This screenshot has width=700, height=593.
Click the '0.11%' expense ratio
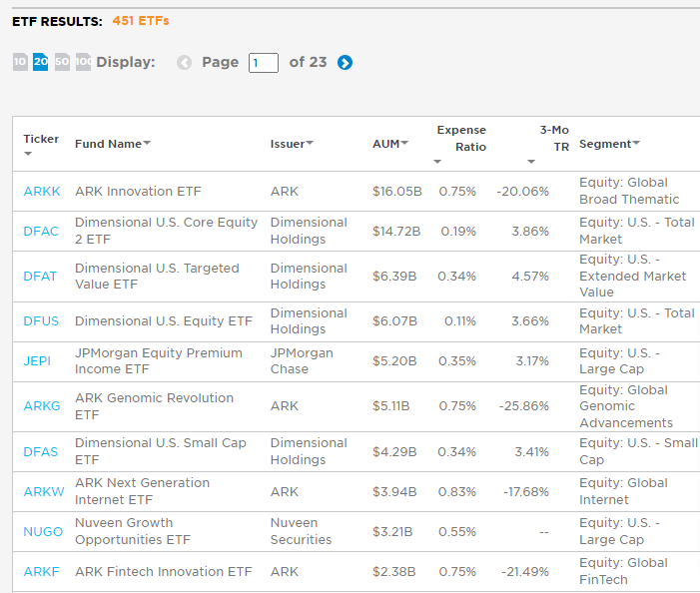(460, 321)
